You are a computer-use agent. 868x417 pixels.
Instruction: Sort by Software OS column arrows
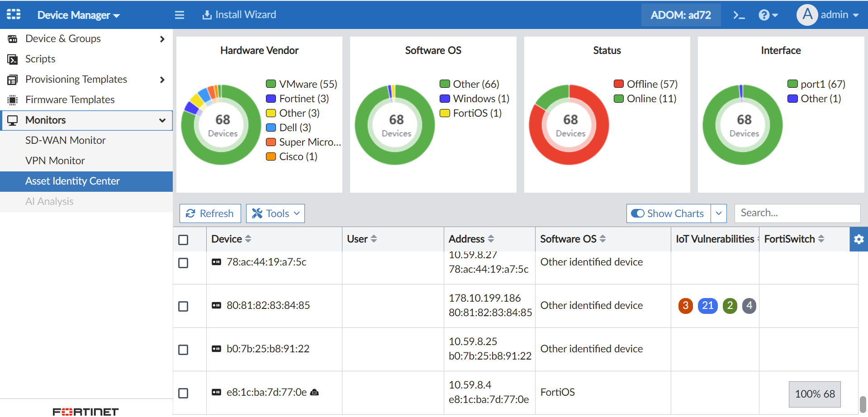tap(602, 239)
